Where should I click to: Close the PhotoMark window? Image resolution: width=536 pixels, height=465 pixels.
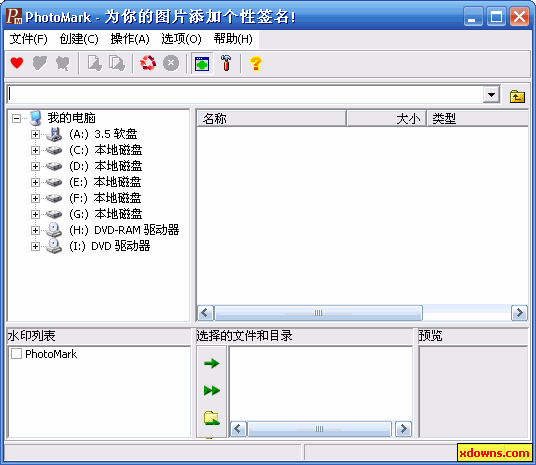[519, 16]
